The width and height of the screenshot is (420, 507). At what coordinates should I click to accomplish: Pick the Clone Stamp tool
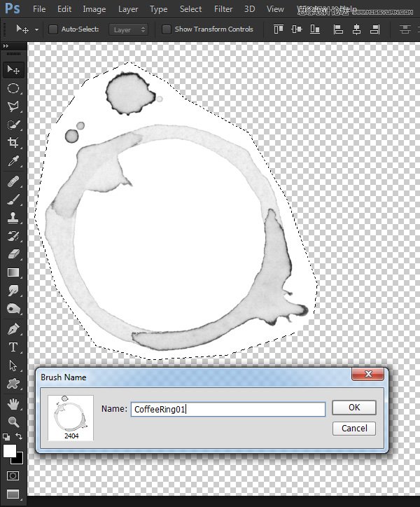tap(13, 218)
